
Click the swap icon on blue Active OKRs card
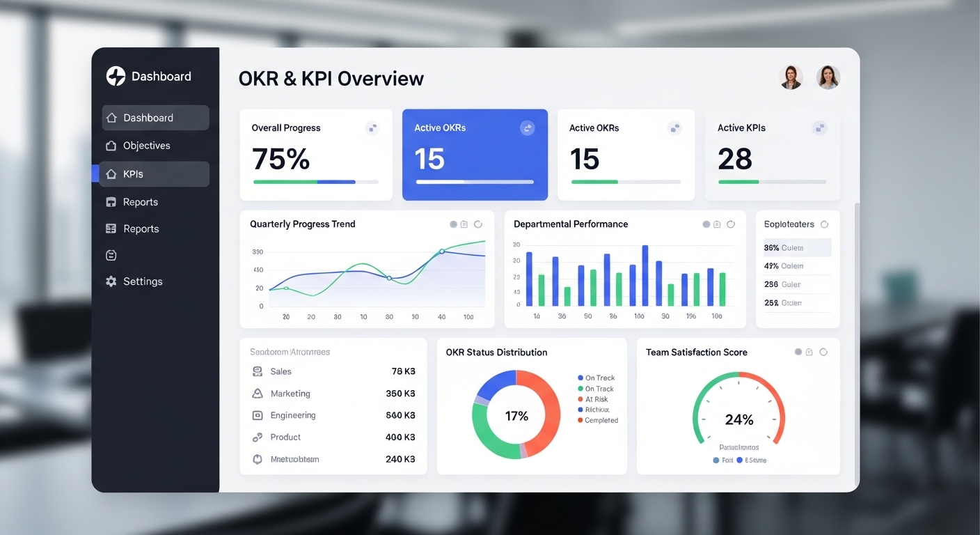(x=528, y=128)
